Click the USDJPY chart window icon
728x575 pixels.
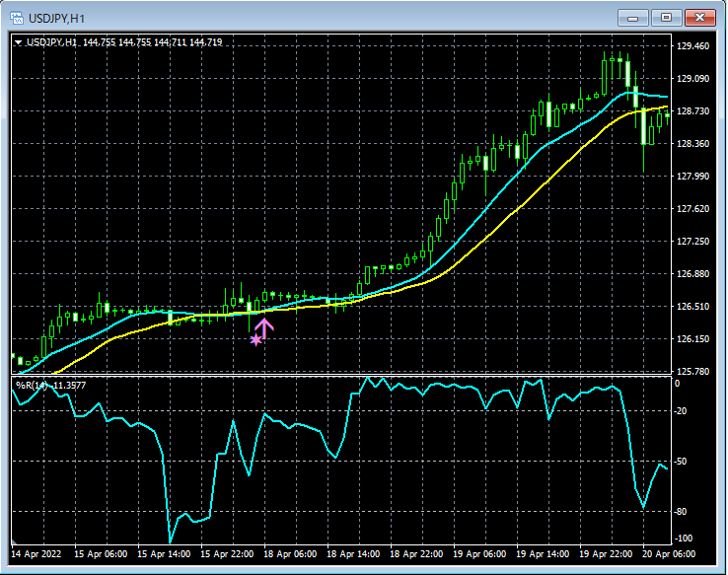17,19
